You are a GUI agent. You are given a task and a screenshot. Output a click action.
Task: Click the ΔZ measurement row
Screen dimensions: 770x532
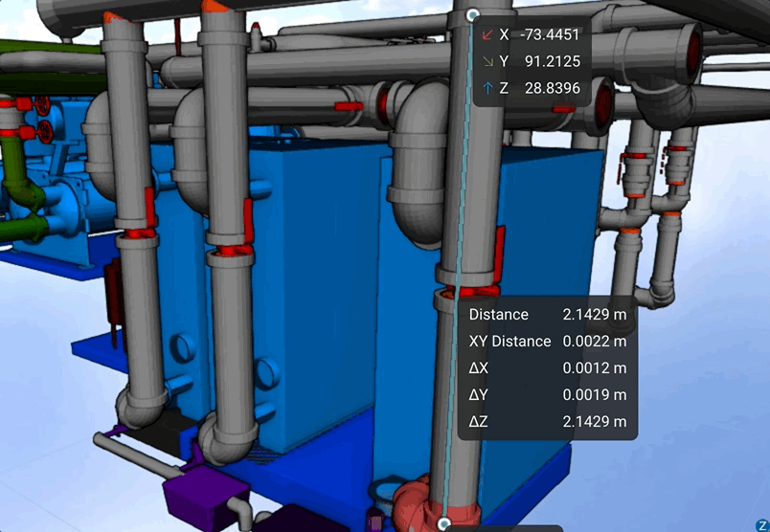[x=547, y=421]
